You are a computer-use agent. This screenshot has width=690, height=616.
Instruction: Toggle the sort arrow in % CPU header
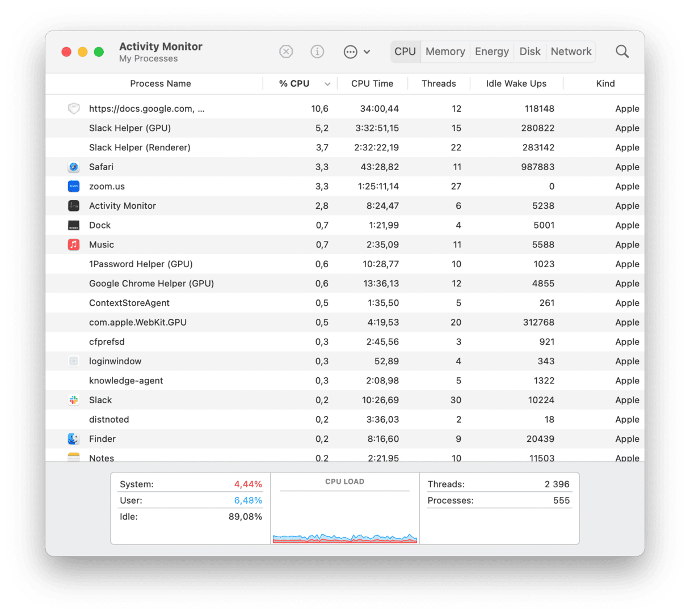pos(327,84)
